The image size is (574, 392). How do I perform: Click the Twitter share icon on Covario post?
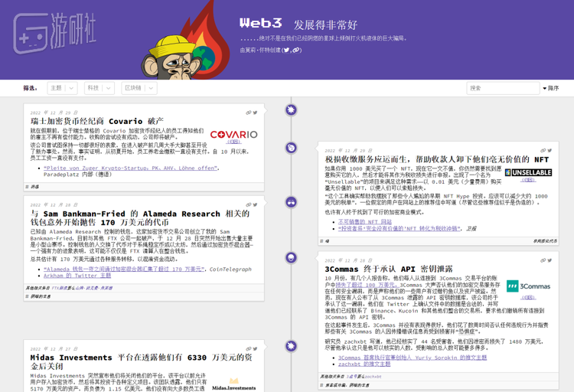click(255, 113)
